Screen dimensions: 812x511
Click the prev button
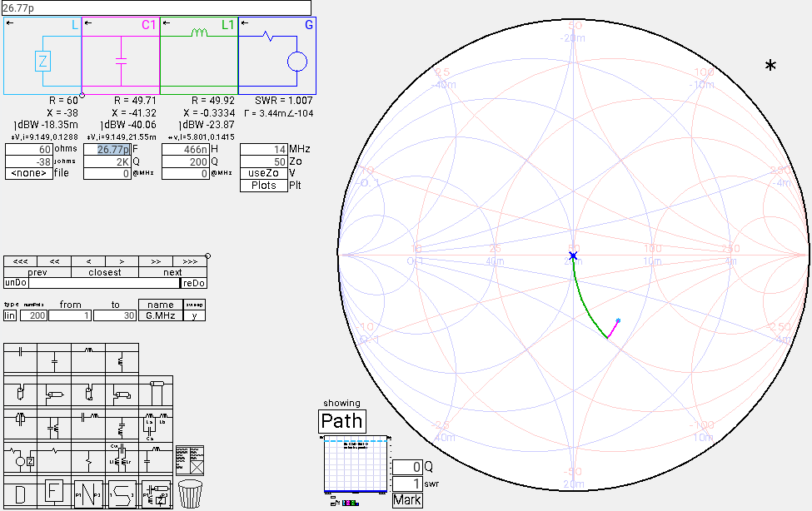[37, 272]
